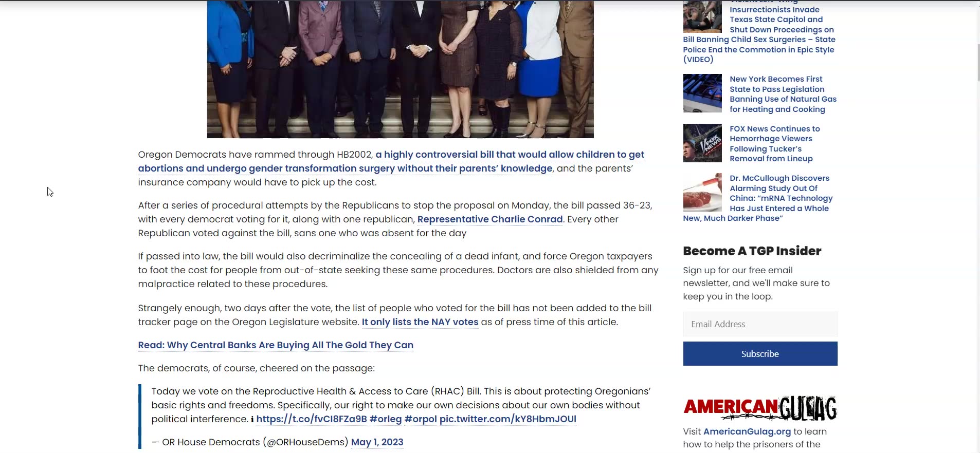
Task: Click the Dr. McCullough article thumbnail
Action: 702,193
